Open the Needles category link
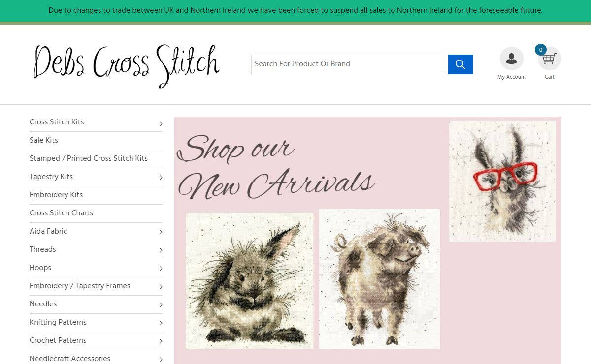This screenshot has height=364, width=591. click(x=43, y=304)
